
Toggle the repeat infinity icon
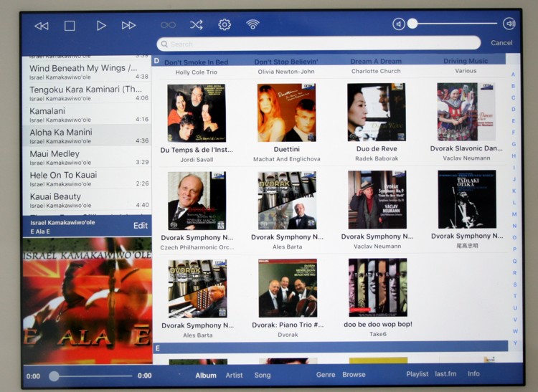tap(168, 25)
